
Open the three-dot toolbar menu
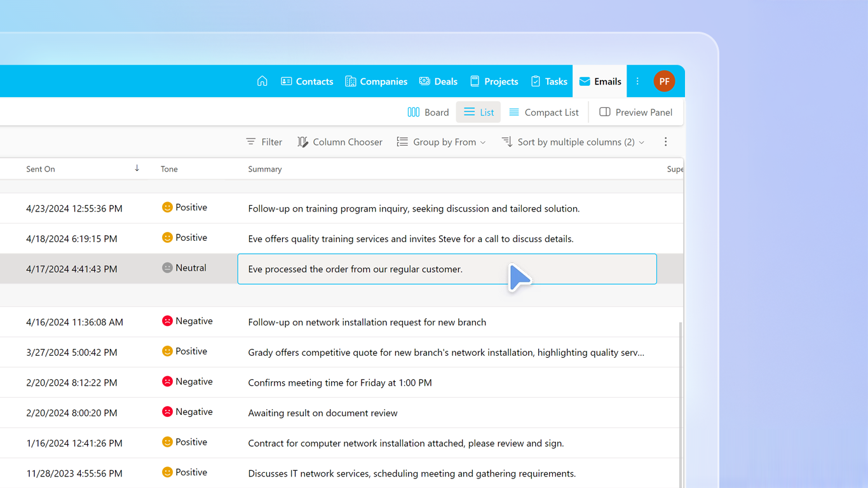[665, 142]
